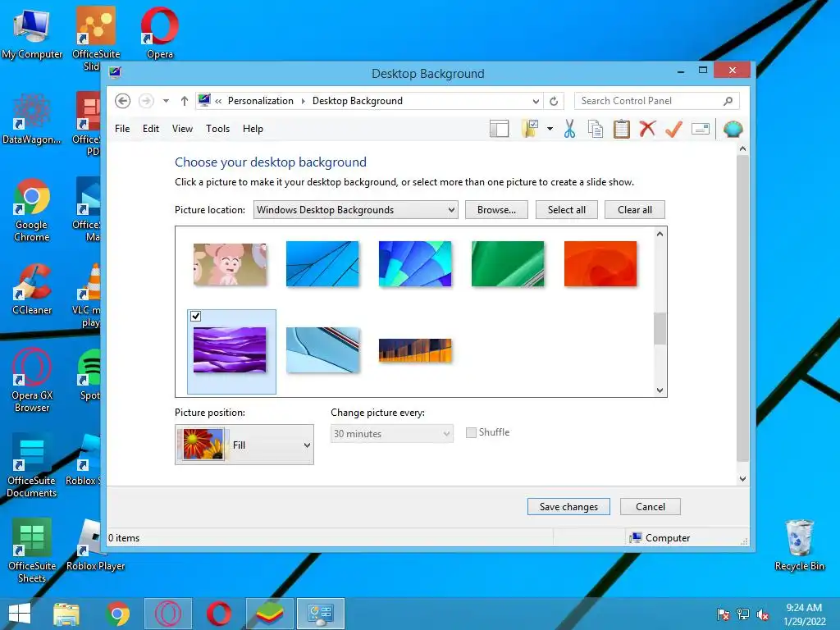Screen dimensions: 840x630
Task: Click the Cancel button
Action: pos(651,507)
